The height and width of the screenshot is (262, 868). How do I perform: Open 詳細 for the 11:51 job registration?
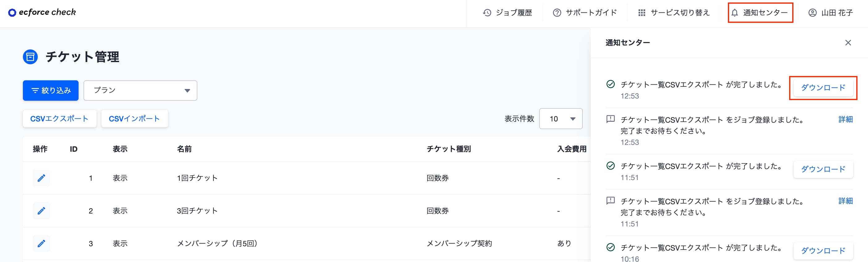(845, 201)
